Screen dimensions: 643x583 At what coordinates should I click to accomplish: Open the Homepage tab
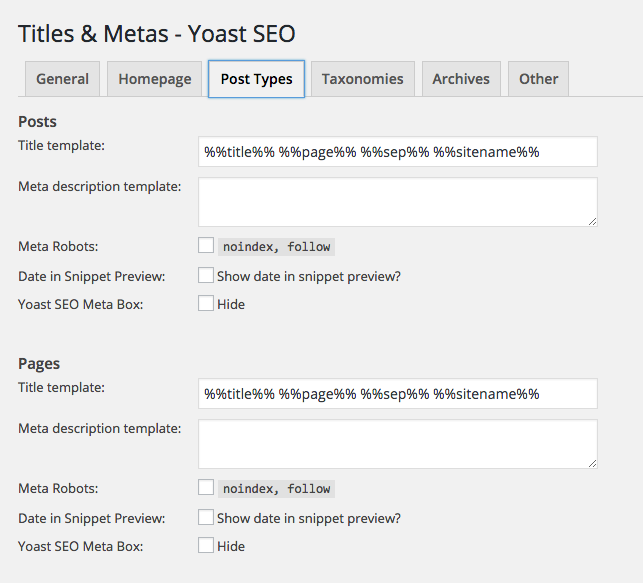click(x=155, y=79)
